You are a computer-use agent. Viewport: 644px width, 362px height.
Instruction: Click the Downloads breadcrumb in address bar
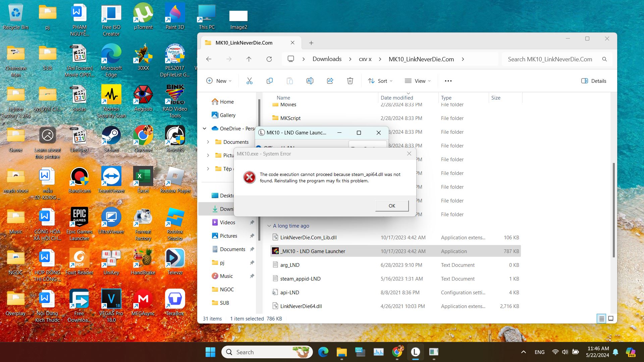pyautogui.click(x=327, y=59)
